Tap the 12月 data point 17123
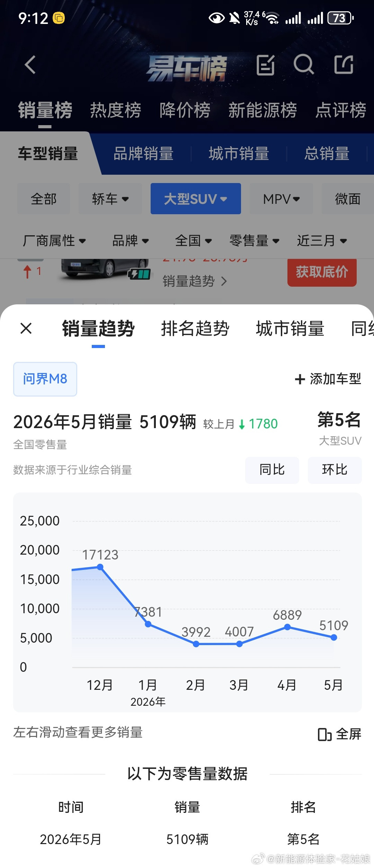Viewport: 374px width, 868px height. (100, 567)
